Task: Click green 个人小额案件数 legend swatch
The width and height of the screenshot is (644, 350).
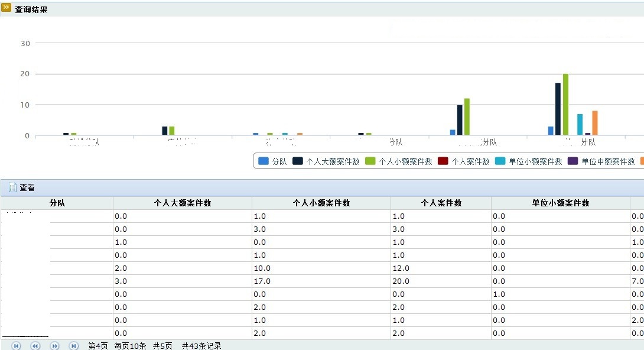Action: click(x=370, y=161)
